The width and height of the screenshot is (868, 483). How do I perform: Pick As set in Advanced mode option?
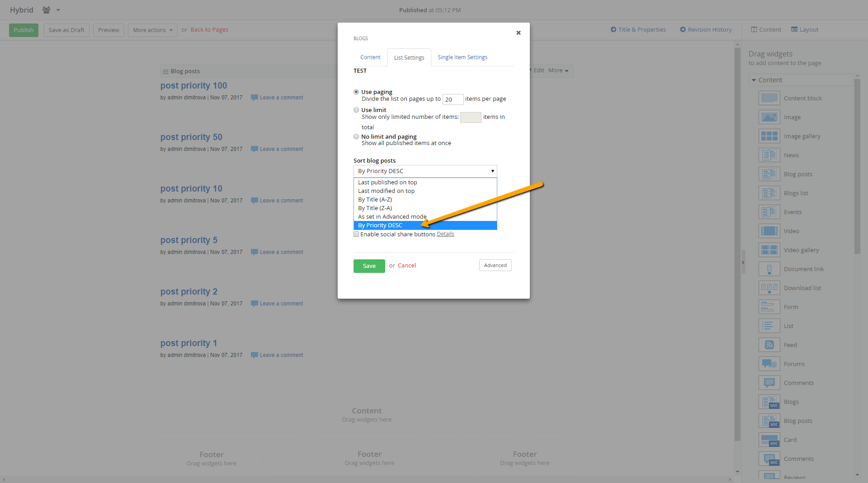[x=425, y=216]
